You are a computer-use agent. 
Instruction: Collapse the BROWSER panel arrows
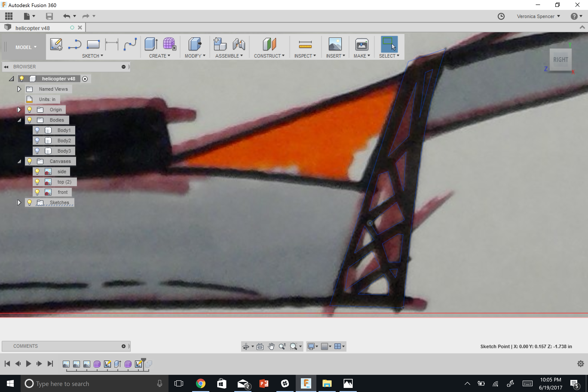coord(6,67)
